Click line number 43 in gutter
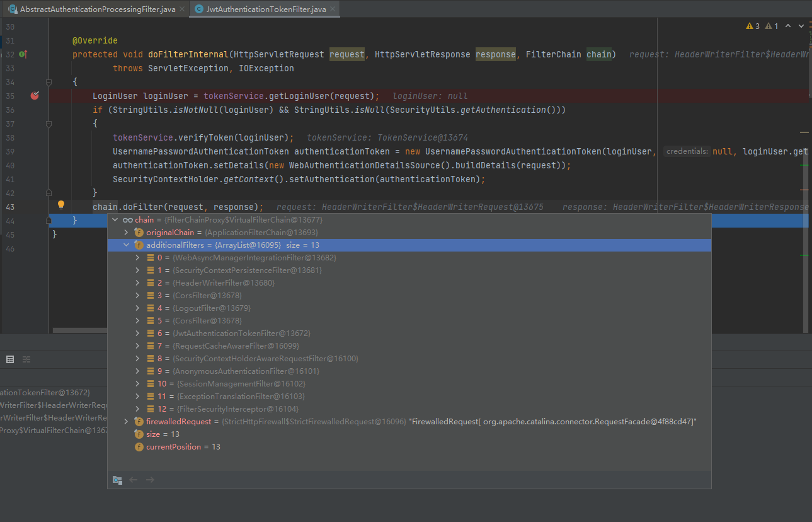This screenshot has height=522, width=812. point(9,207)
